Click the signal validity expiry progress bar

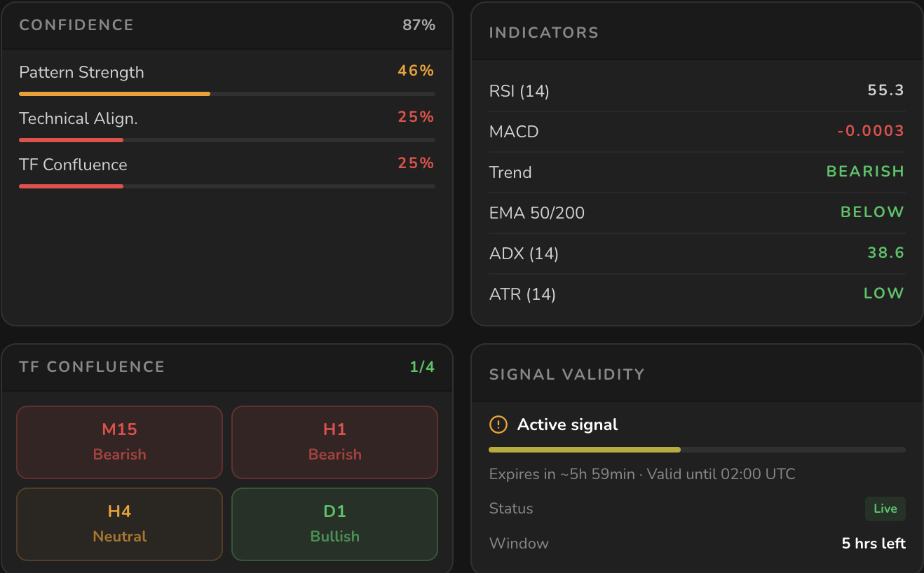[698, 450]
